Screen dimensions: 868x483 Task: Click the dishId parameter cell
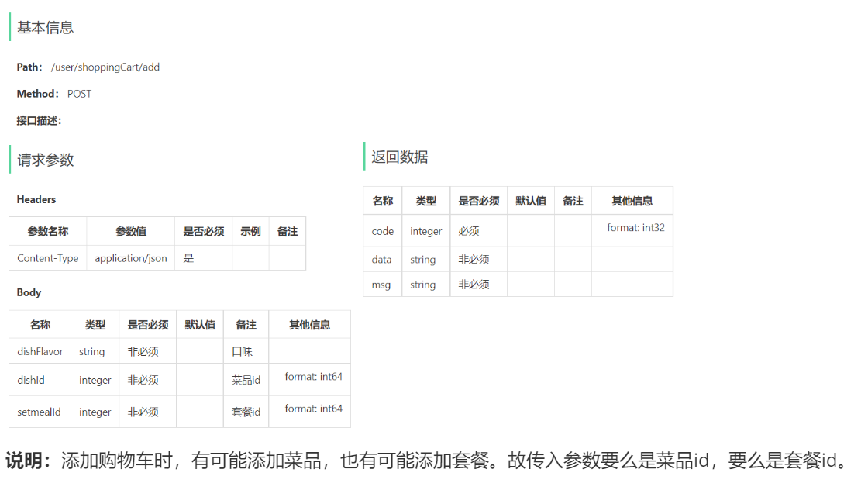[x=40, y=380]
